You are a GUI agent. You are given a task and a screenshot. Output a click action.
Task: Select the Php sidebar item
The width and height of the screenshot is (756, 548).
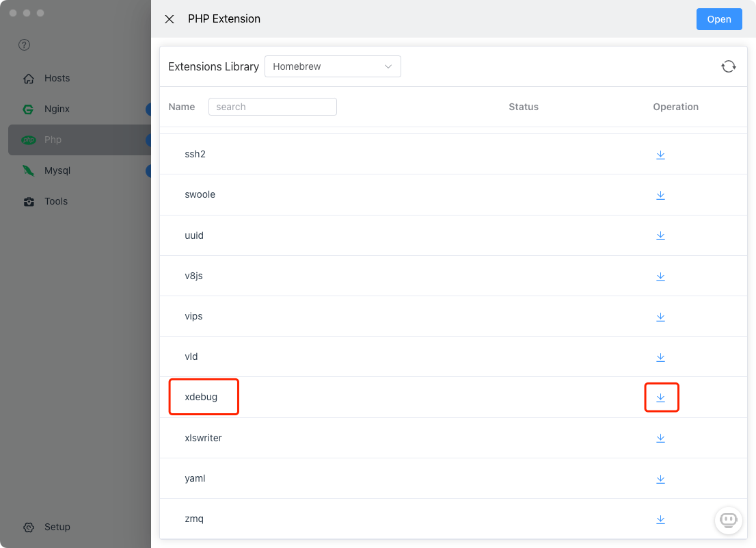pyautogui.click(x=79, y=140)
